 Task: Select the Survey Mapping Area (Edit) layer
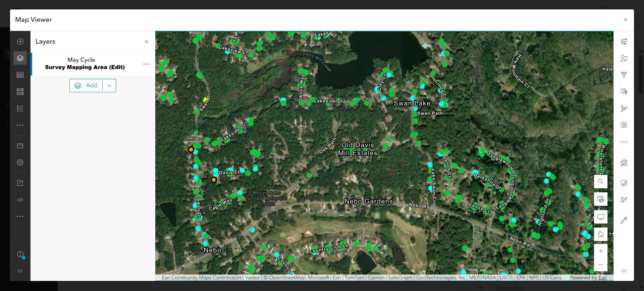[x=85, y=64]
